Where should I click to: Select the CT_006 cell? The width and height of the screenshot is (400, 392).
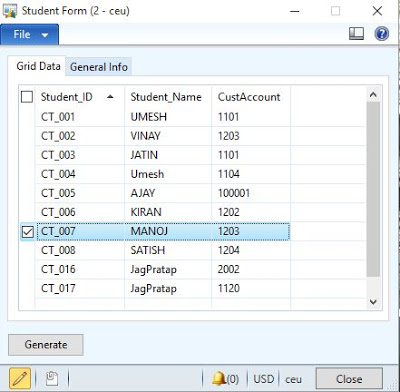pos(80,212)
